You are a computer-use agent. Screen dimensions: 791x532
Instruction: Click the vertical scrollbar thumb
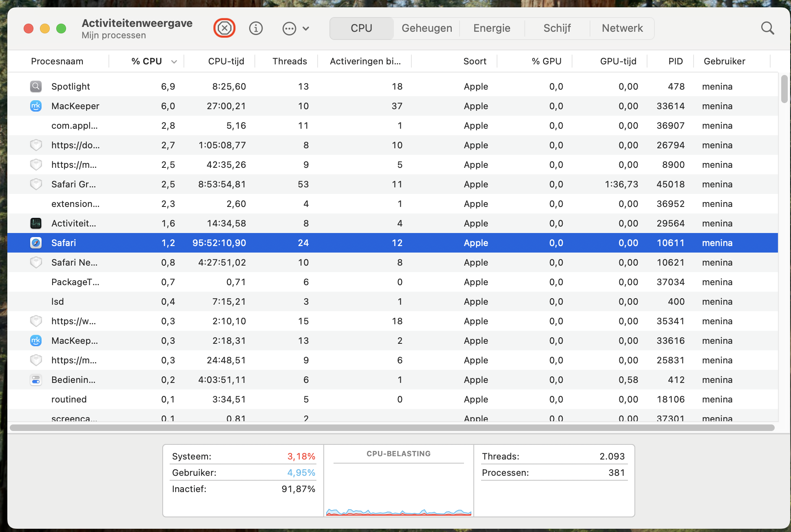point(784,89)
